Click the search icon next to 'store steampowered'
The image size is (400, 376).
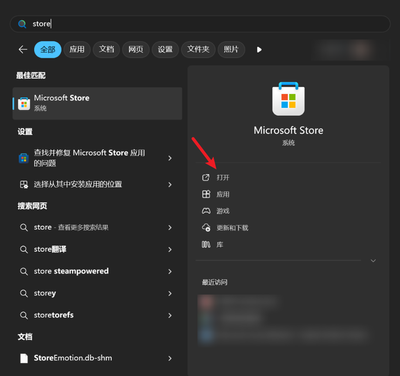(24, 271)
